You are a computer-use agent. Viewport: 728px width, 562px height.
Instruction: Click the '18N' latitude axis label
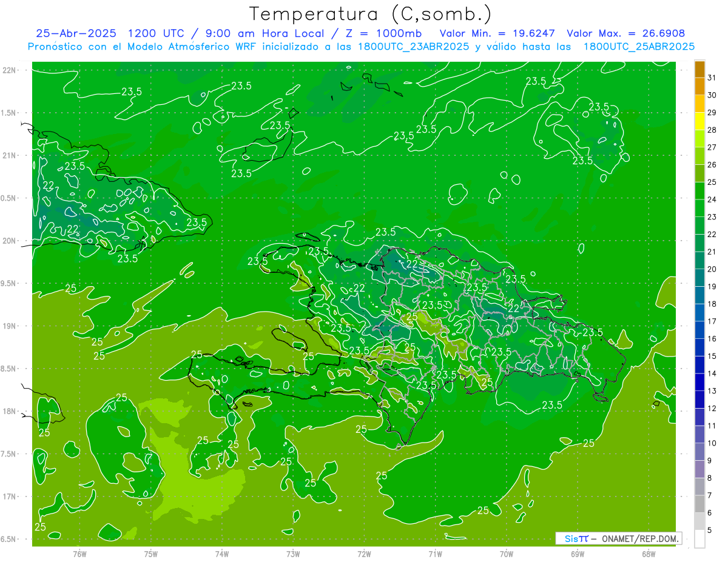pos(10,411)
